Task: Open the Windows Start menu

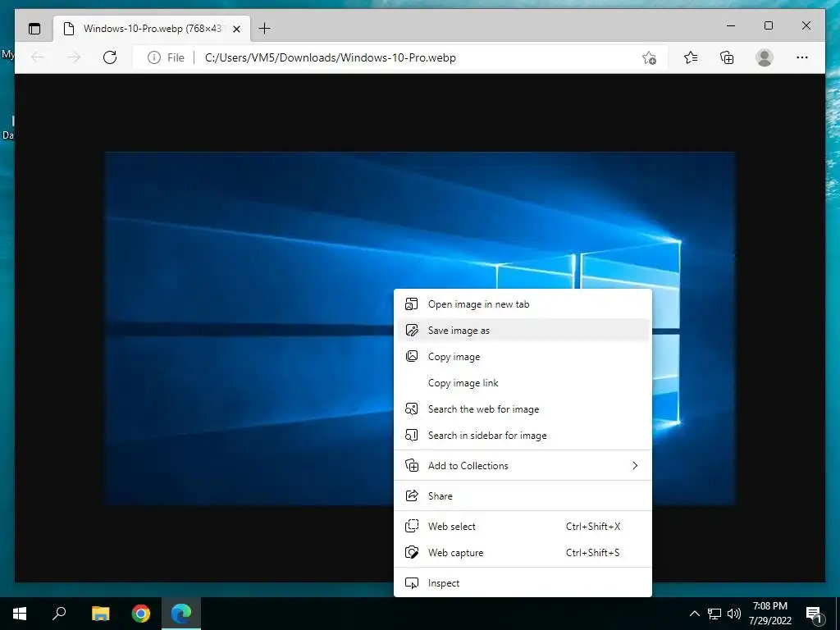Action: 20,614
